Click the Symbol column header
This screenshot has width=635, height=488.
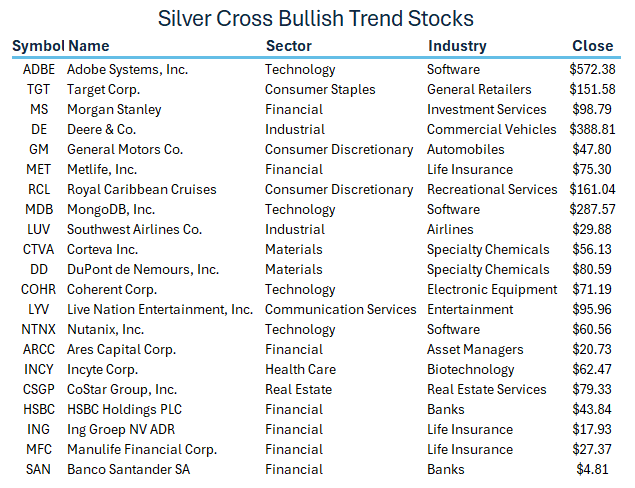(x=38, y=46)
